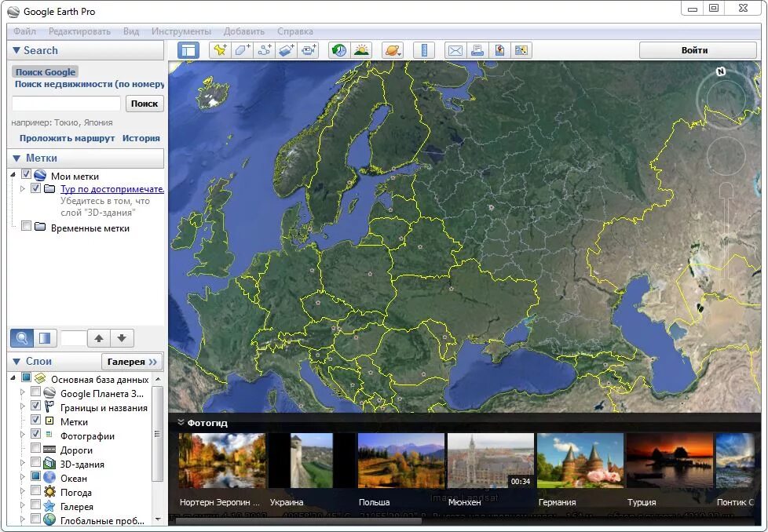Toggle the sidebar visibility toolbar button
The width and height of the screenshot is (768, 532).
(x=188, y=50)
